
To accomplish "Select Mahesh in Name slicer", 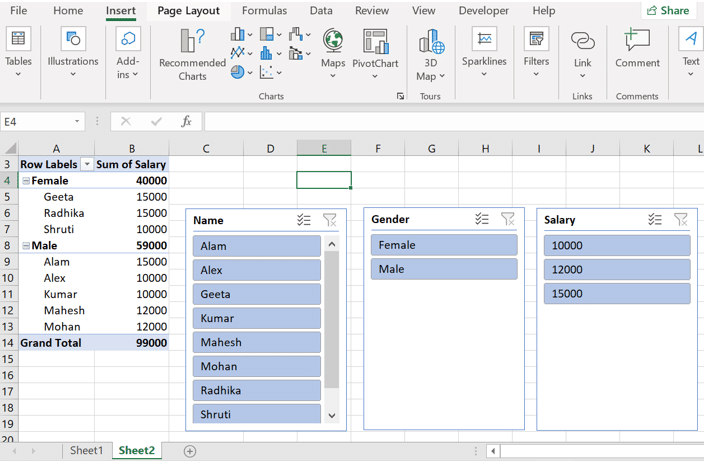I will click(x=257, y=342).
